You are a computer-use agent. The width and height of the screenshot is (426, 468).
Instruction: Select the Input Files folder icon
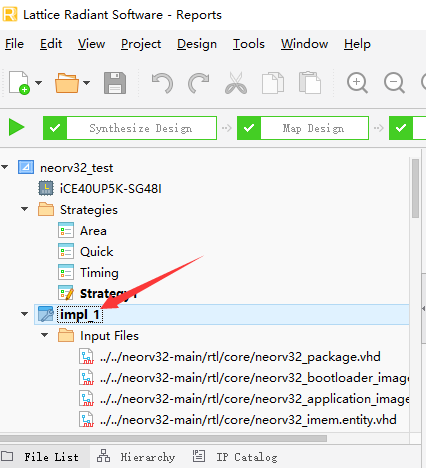[66, 335]
